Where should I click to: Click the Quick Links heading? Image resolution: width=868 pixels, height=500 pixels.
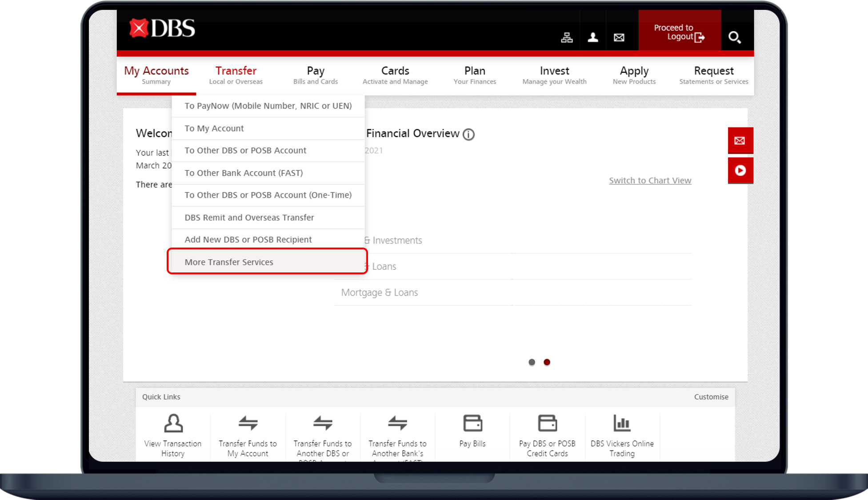(x=161, y=397)
